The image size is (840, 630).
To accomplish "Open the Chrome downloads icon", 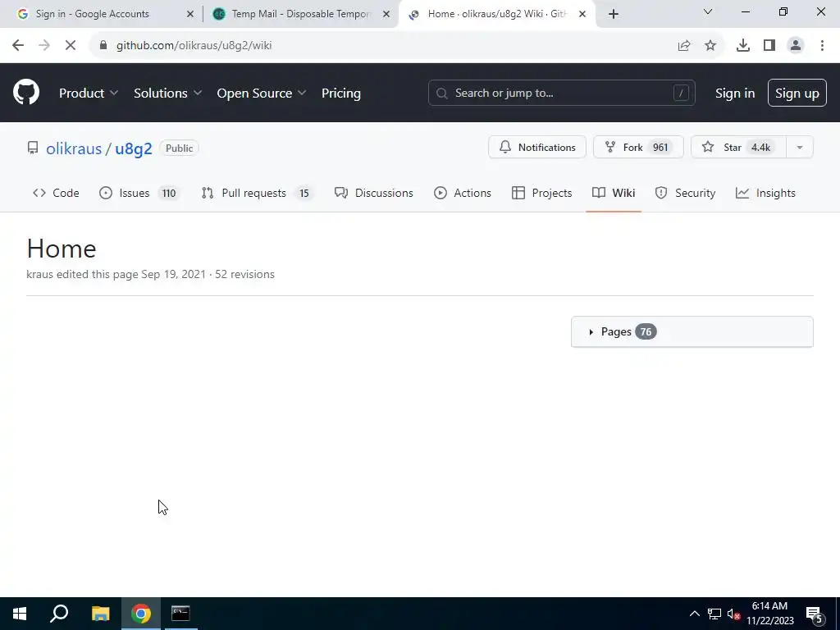I will (x=743, y=46).
